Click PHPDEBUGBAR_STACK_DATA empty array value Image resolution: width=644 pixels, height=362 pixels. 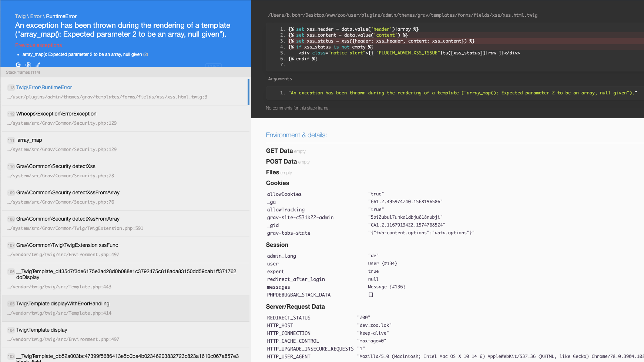(371, 295)
